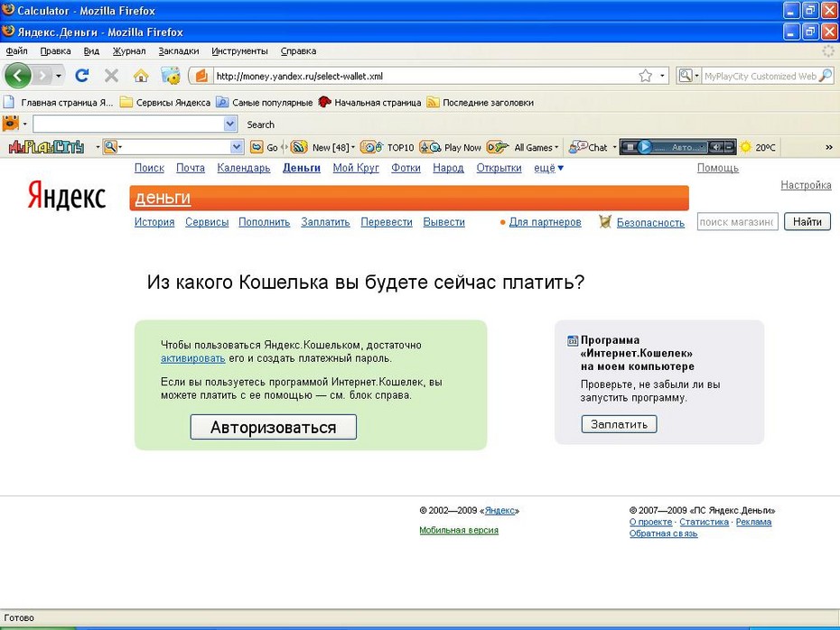Open the Сервисы Яндекса bookmark folder
The width and height of the screenshot is (840, 630).
(x=165, y=102)
